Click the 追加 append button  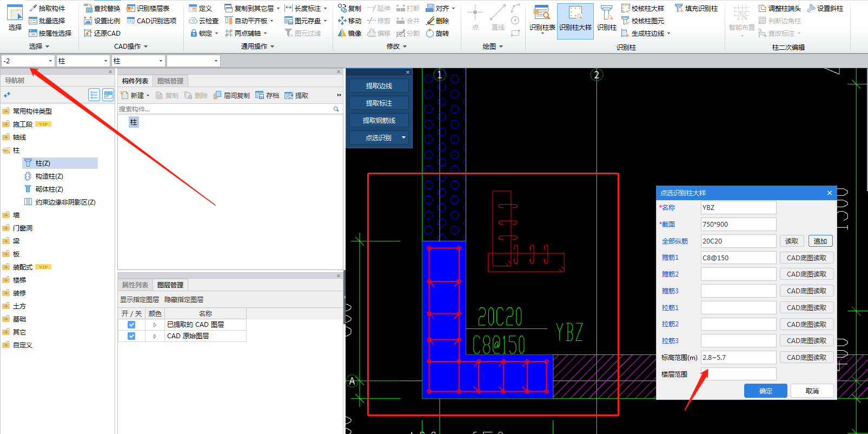(x=820, y=241)
